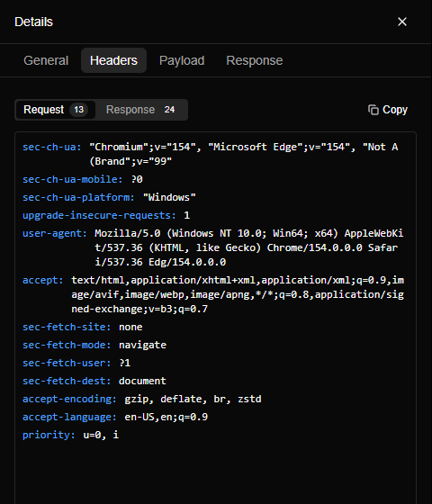Show Request headers with 13 entries
The image size is (432, 504).
click(x=55, y=110)
